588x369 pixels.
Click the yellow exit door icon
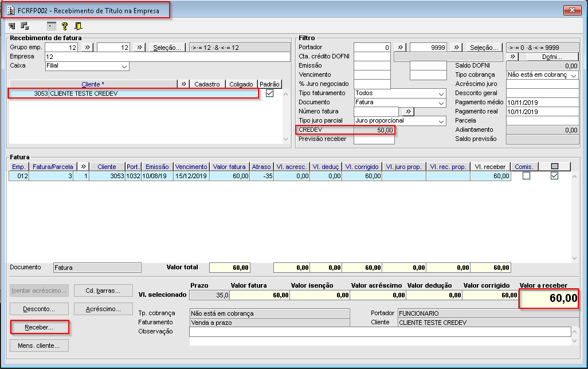78,26
